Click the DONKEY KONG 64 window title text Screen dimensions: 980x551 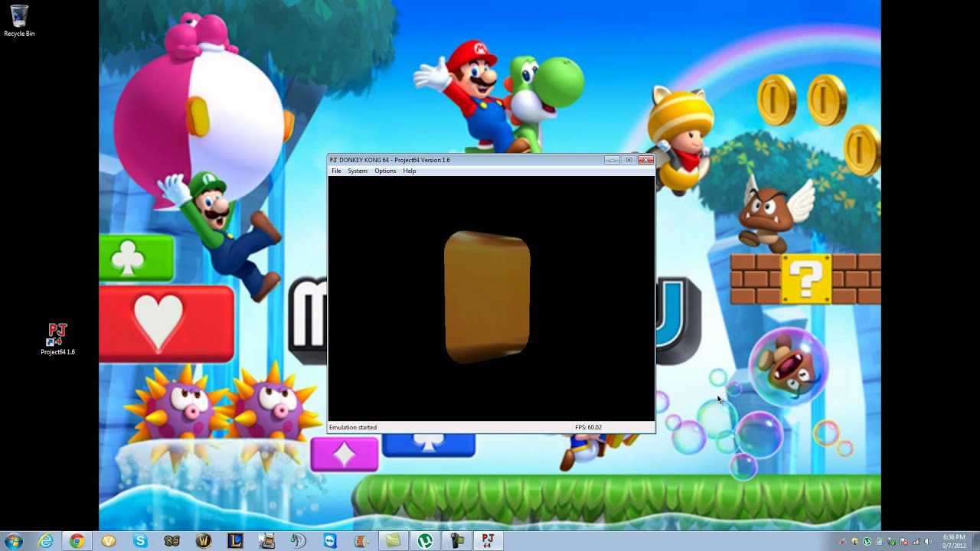394,160
